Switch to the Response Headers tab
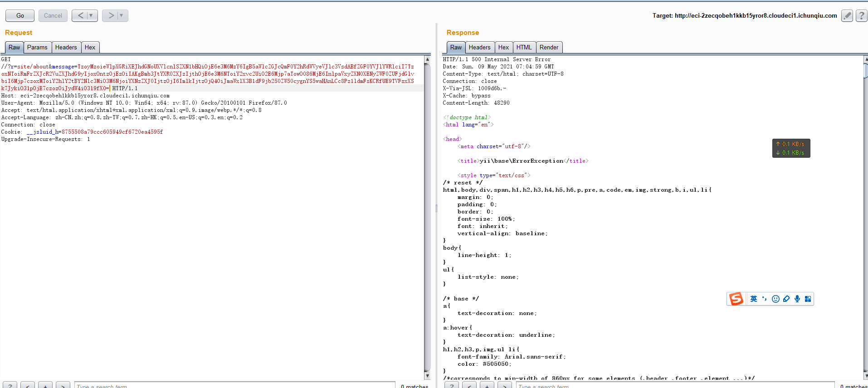Viewport: 868px width, 388px height. (x=479, y=47)
